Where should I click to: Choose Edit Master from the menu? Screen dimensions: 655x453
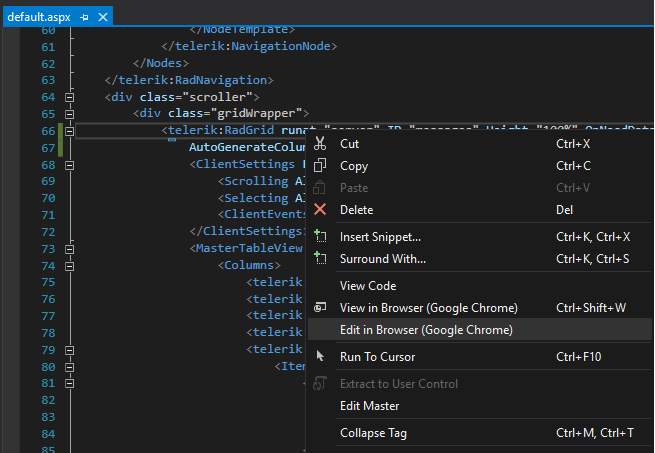pyautogui.click(x=480, y=406)
